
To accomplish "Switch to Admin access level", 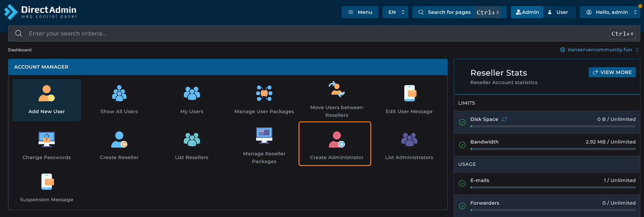I will pyautogui.click(x=527, y=12).
